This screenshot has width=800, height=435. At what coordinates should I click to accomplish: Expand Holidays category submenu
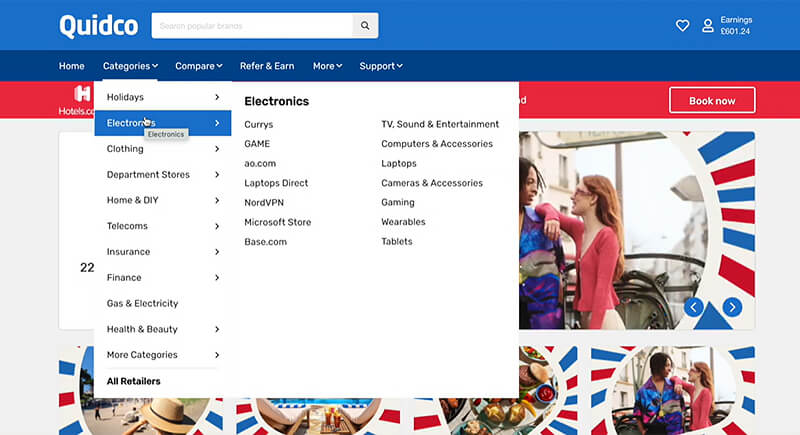coord(163,97)
